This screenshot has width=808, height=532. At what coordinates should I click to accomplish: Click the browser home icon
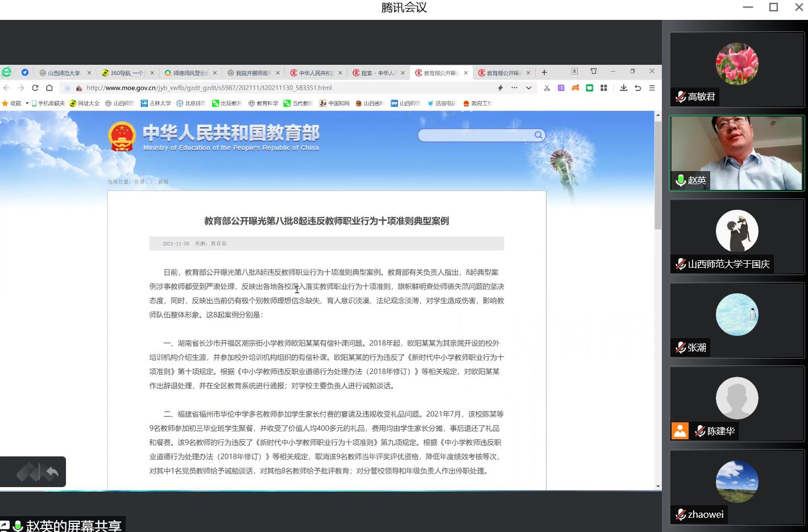(x=49, y=88)
